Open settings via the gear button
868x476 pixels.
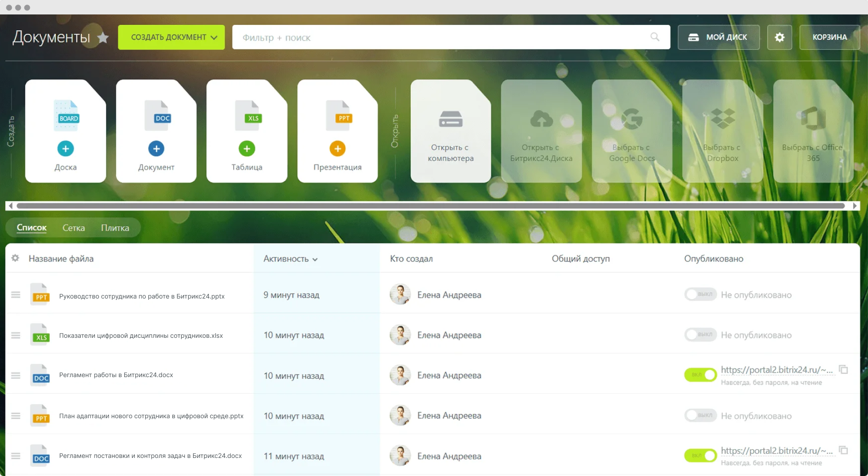[779, 37]
